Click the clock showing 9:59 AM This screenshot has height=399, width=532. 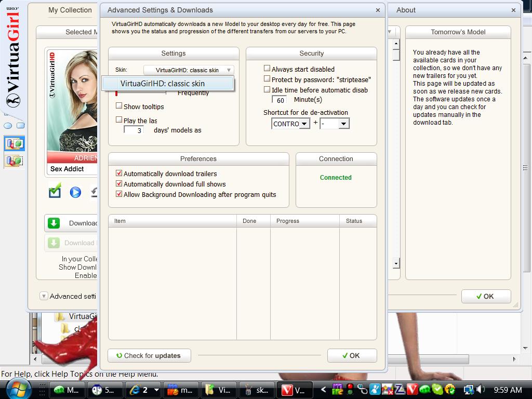[508, 390]
